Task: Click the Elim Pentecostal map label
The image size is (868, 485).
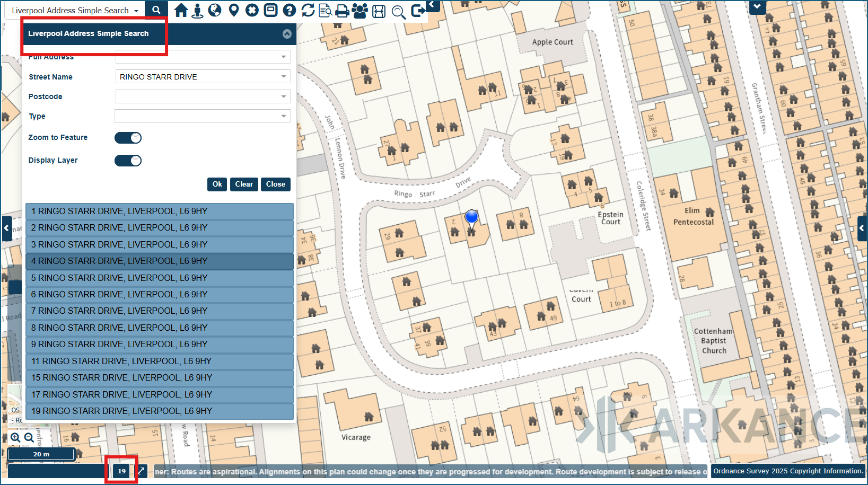Action: point(694,216)
